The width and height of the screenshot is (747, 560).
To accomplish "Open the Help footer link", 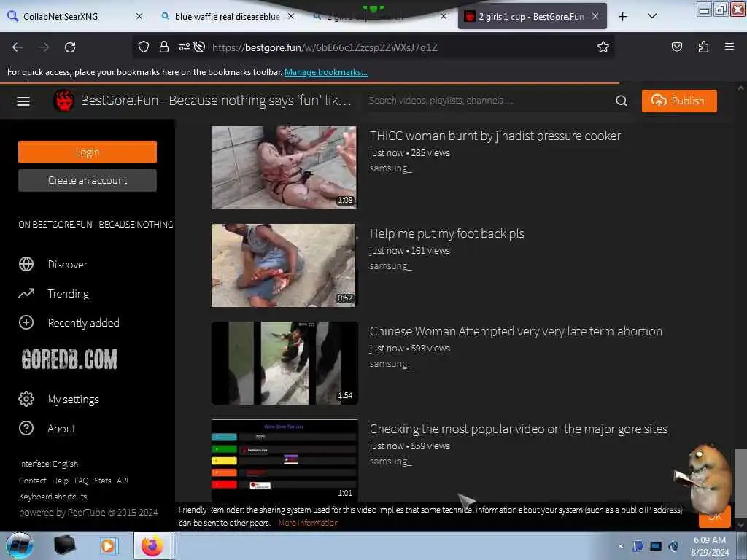I will tap(60, 481).
